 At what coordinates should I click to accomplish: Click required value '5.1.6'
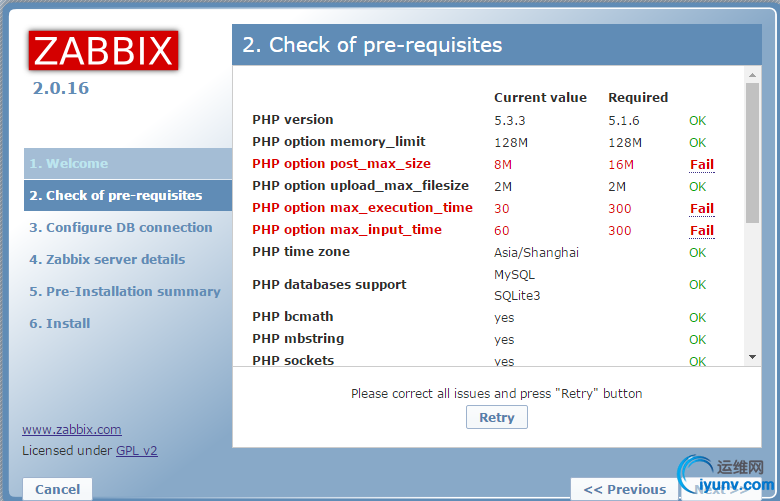tap(624, 121)
